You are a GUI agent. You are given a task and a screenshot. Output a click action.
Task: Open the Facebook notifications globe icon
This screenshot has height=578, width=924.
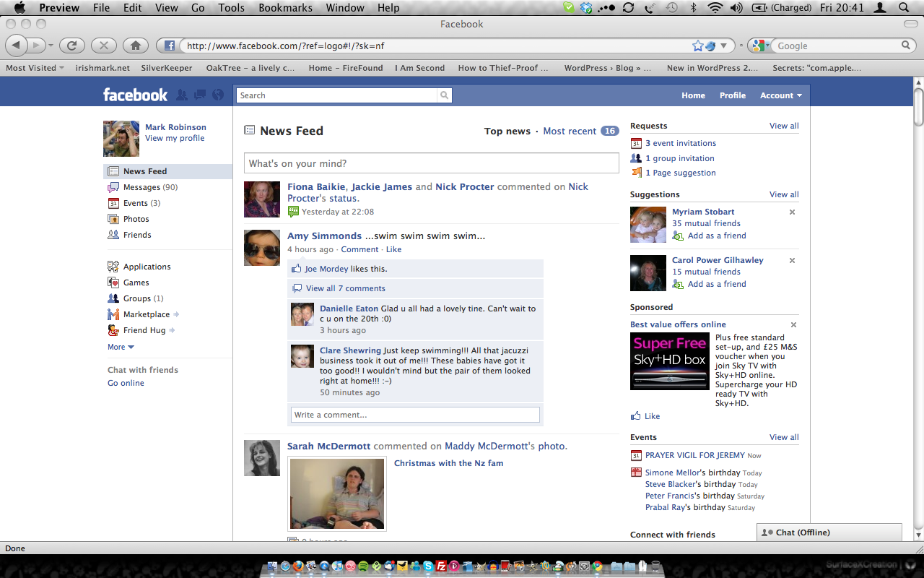click(218, 95)
